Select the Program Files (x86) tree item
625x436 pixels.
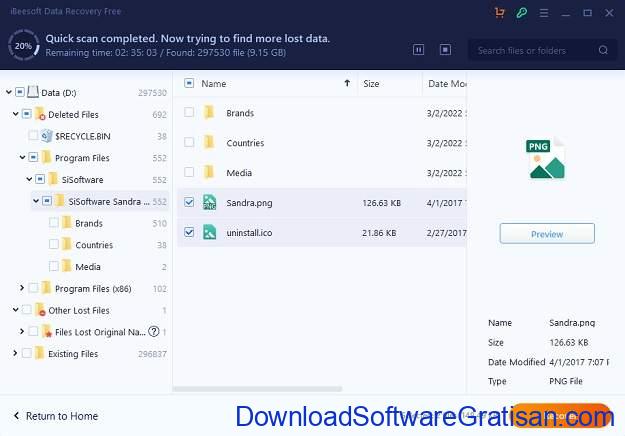tap(93, 289)
